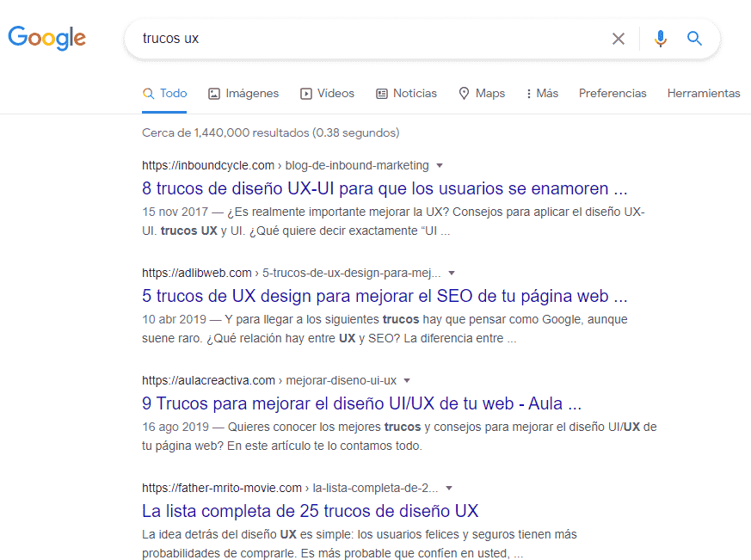Screen dimensions: 751x560
Task: Click the three-dot icon beside Más
Action: (x=529, y=94)
